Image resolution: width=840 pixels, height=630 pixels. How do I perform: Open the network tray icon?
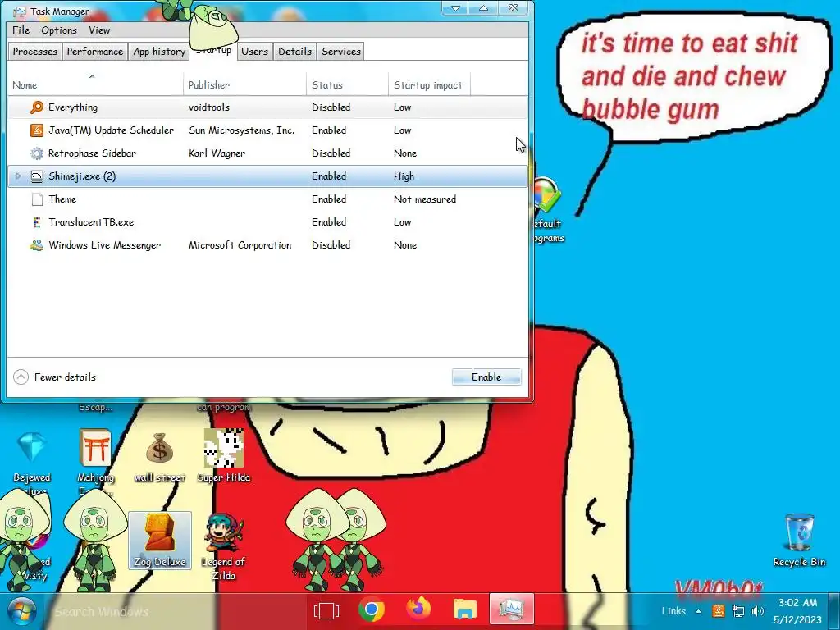tap(738, 611)
